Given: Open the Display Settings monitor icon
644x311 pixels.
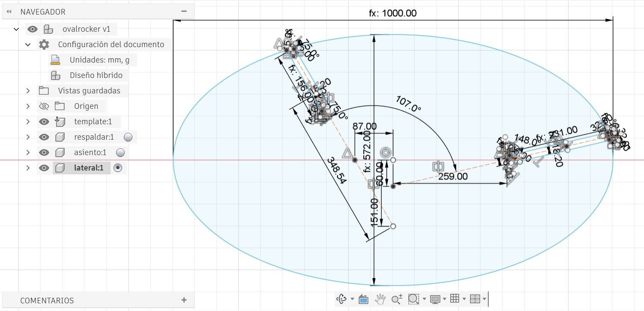Looking at the screenshot, I should click(x=435, y=299).
